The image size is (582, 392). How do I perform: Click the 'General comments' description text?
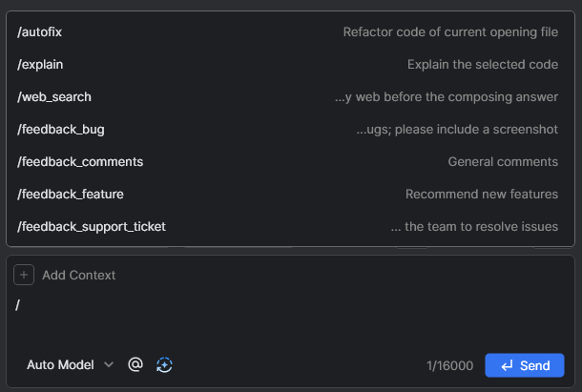pos(503,162)
